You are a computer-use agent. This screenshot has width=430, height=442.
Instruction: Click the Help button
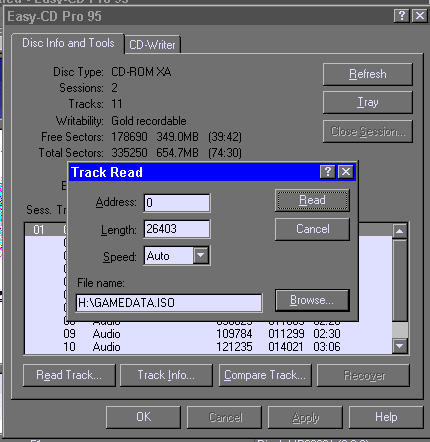pos(386,417)
